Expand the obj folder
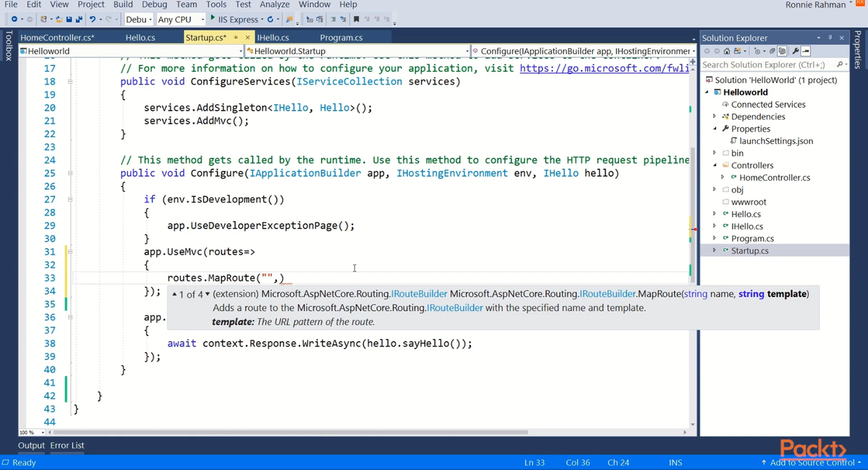 point(715,189)
